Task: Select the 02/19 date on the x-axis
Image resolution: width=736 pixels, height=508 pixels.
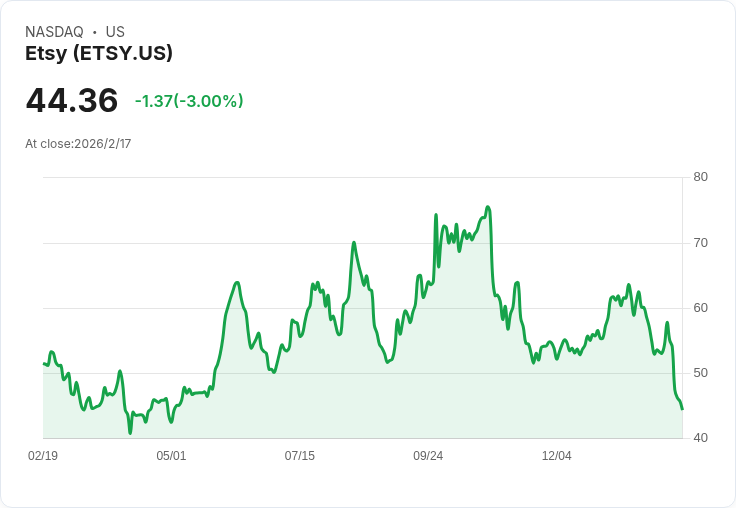Action: [43, 456]
